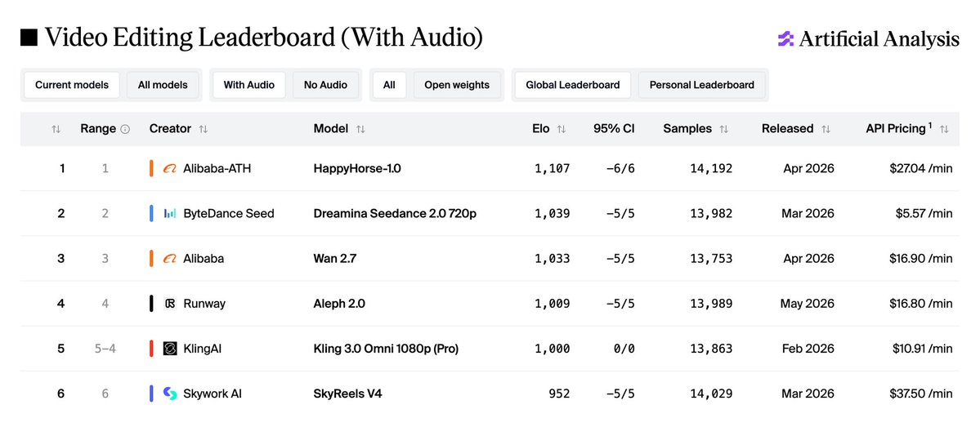Click the Artificial Analysis brand name
The width and height of the screenshot is (980, 436).
(879, 39)
